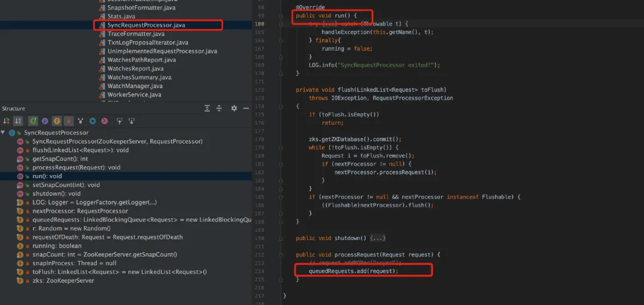Open Stats.java in the project tree
Screen dimensions: 644x305
[121, 17]
